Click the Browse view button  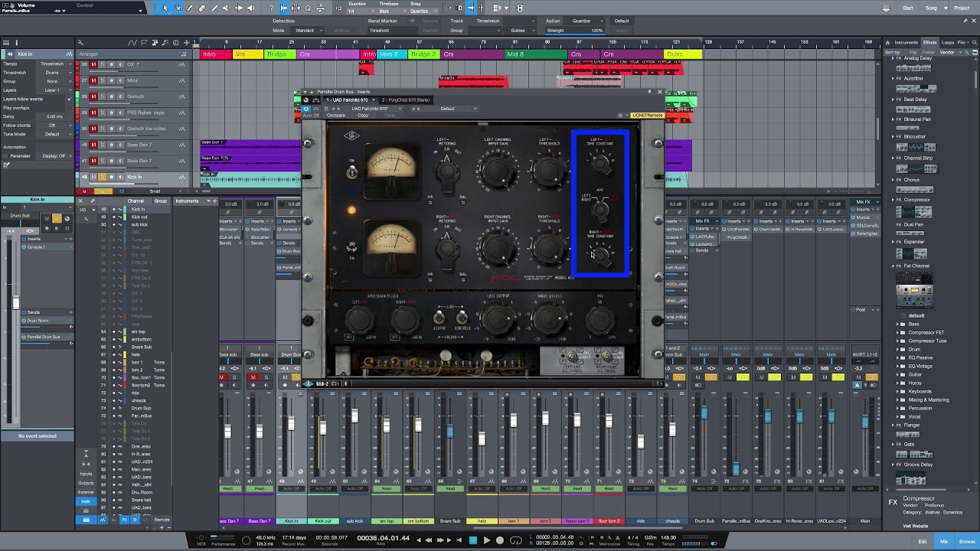pos(967,542)
